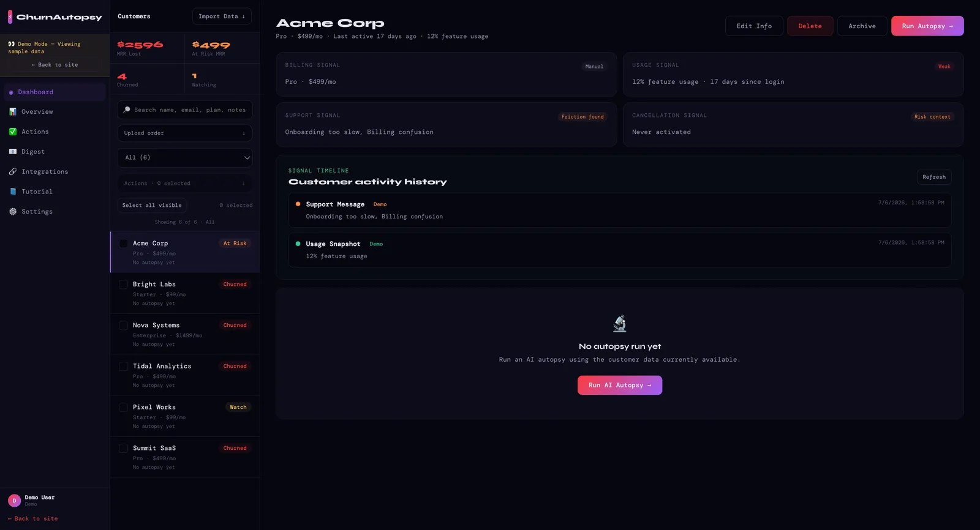Select the Tidal Analytics customer row
Viewport: 980px width, 530px height.
(185, 375)
